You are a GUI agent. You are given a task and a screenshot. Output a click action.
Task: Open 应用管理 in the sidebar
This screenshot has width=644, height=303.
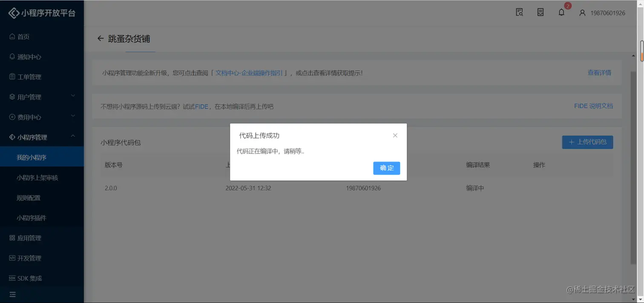click(42, 238)
